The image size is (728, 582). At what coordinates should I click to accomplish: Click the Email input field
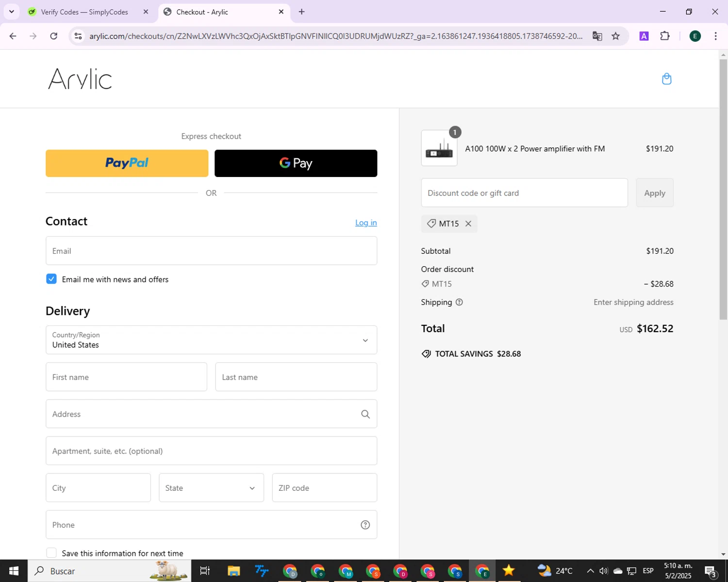[211, 251]
